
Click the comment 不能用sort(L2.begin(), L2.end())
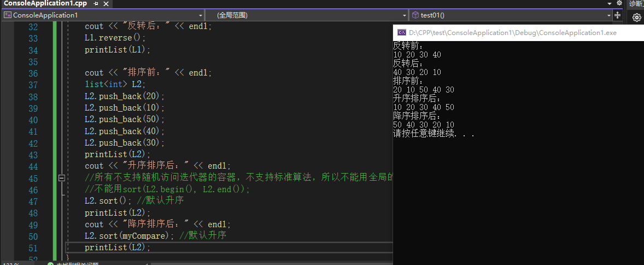click(x=167, y=189)
